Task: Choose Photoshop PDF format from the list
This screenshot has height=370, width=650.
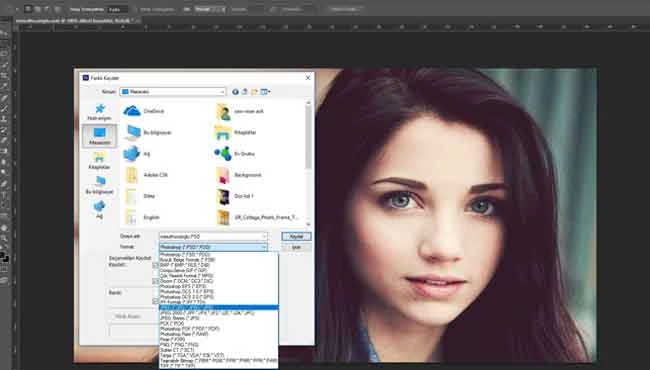Action: tap(218, 329)
